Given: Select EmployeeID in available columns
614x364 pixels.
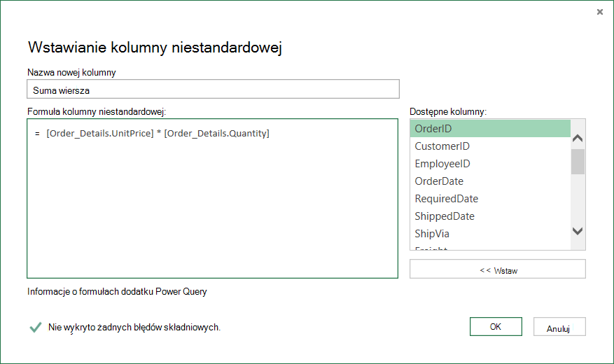Looking at the screenshot, I should [490, 164].
